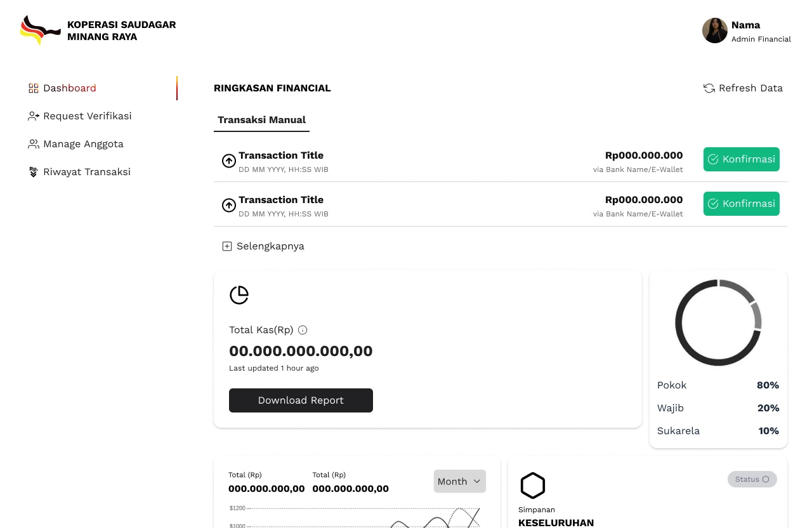Click the Download Report button
812x528 pixels.
tap(301, 400)
